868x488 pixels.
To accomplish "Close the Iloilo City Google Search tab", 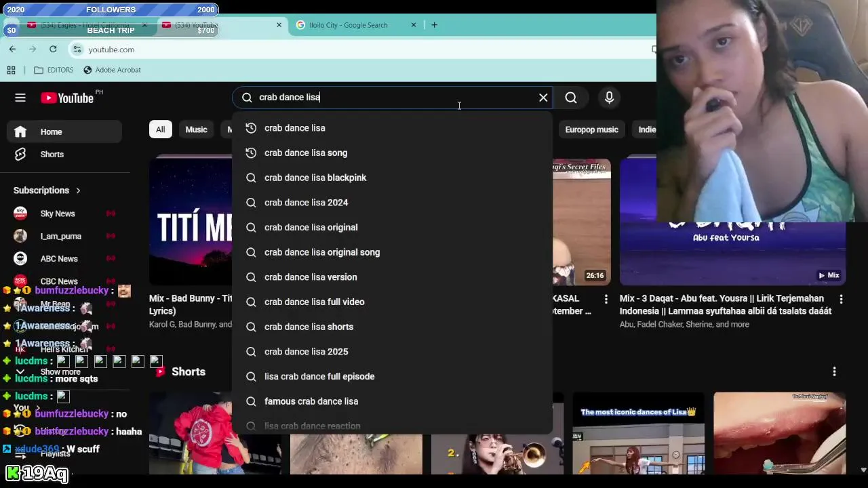I will [x=414, y=25].
